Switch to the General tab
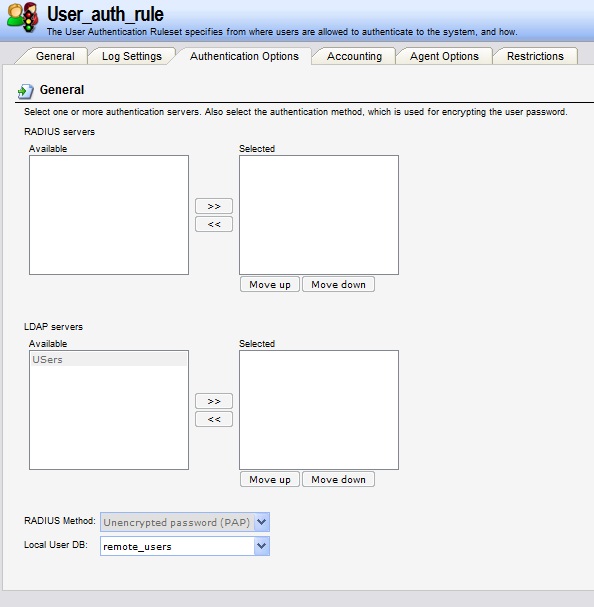 click(55, 56)
